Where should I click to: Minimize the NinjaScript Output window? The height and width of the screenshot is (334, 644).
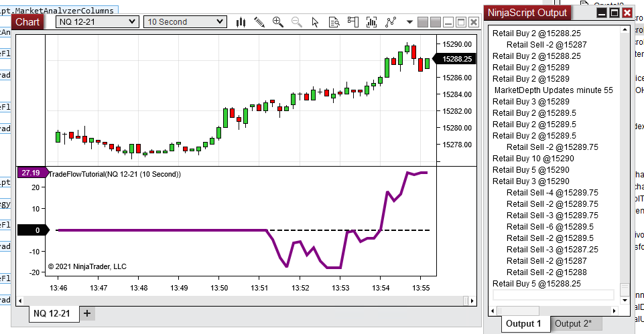pos(602,13)
